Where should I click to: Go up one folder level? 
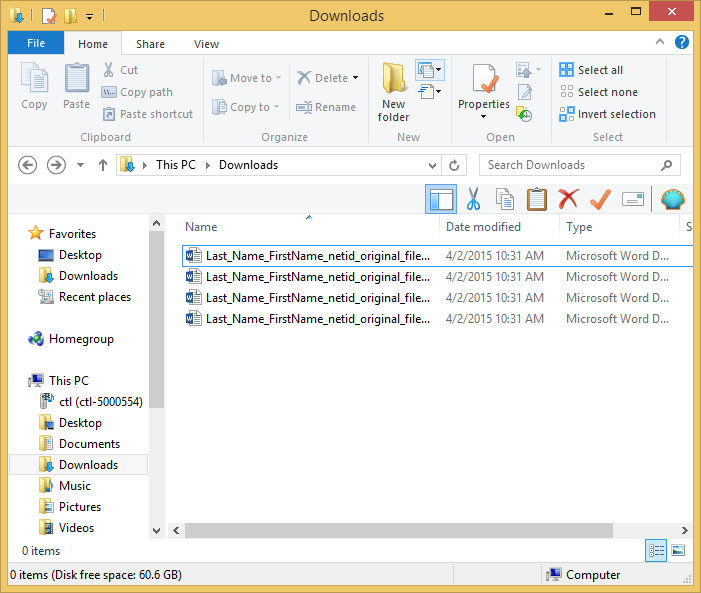point(103,165)
